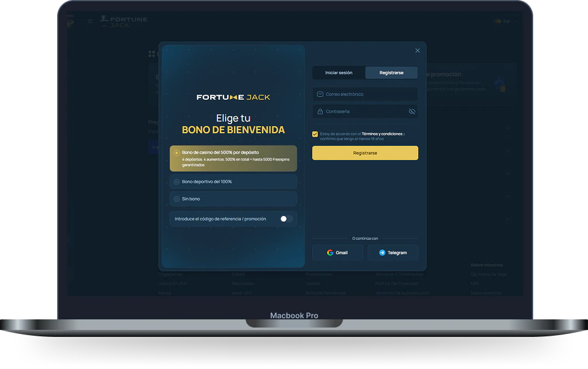Open the Política De Privacidad footer link
The width and height of the screenshot is (588, 369).
397,283
